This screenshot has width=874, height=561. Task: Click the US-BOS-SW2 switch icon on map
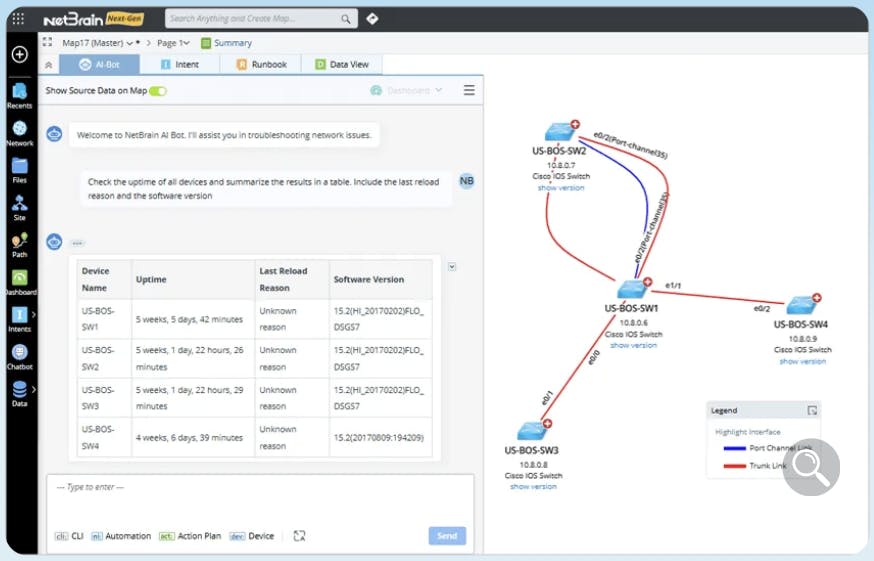click(560, 132)
